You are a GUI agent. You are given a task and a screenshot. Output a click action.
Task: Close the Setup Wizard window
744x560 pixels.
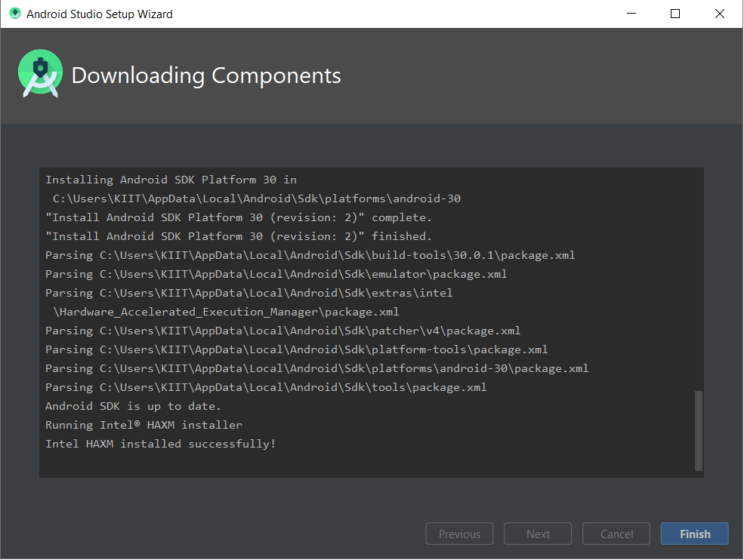coord(719,14)
